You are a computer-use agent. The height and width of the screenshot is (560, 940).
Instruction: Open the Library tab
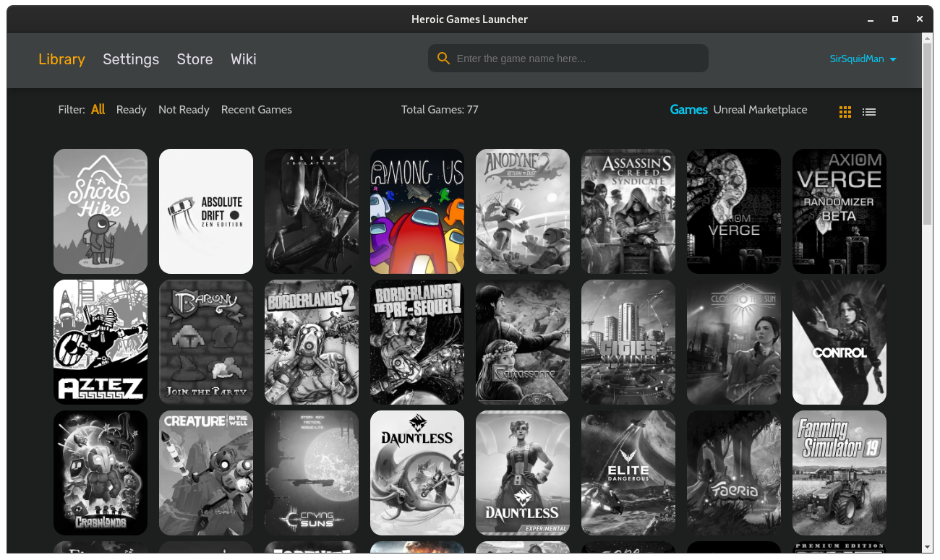click(61, 59)
